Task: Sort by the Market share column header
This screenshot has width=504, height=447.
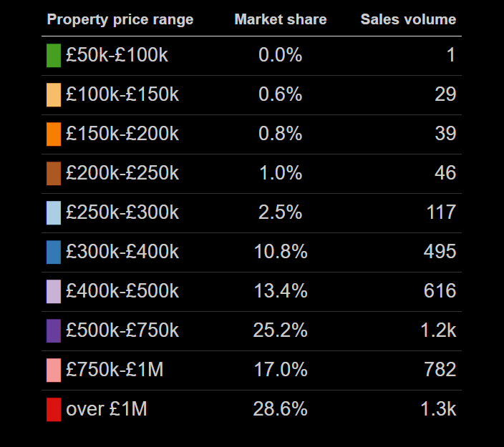Action: (x=281, y=20)
